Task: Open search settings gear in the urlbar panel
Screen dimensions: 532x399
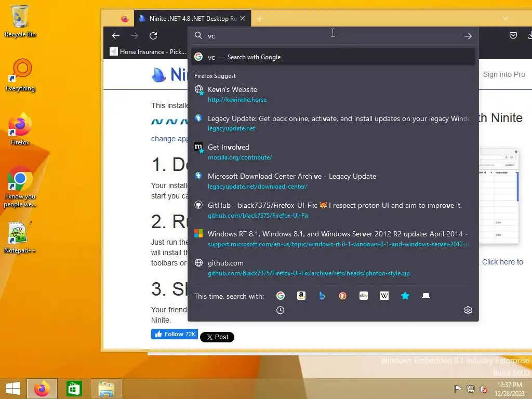Action: tap(468, 310)
